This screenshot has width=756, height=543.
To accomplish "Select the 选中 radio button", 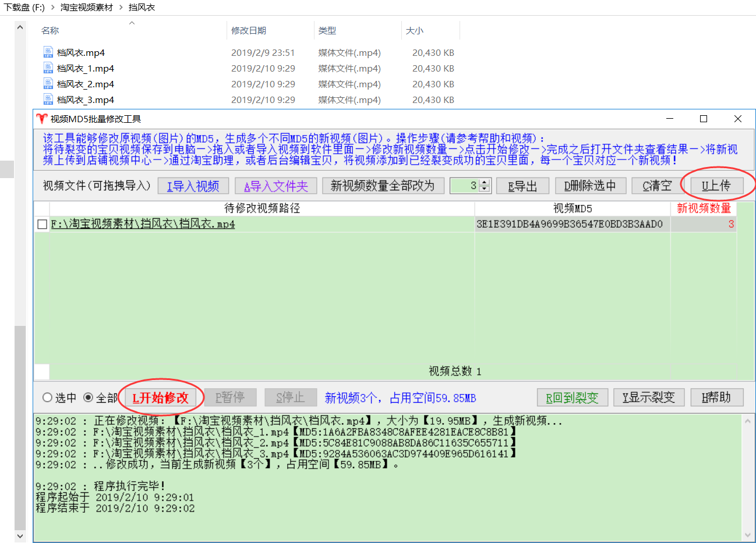I will 48,398.
